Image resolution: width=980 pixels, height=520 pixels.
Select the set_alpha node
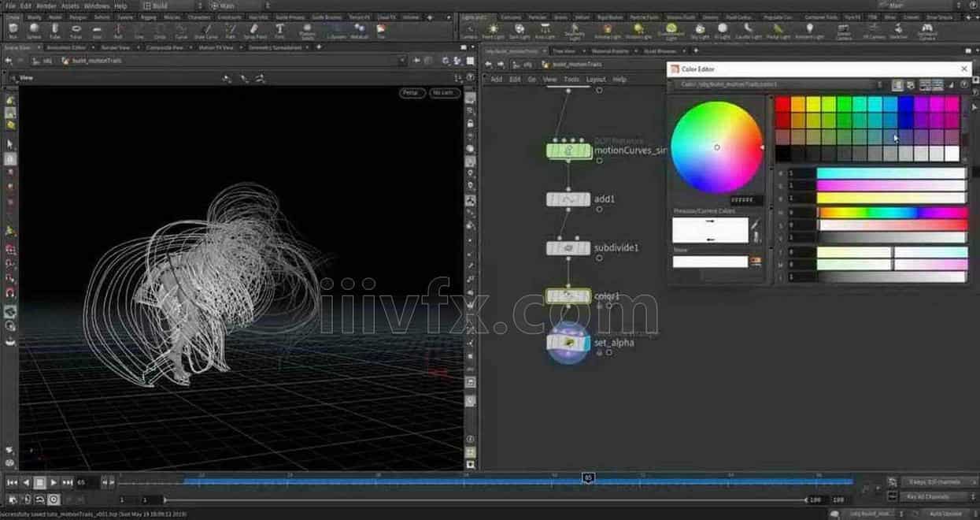(568, 343)
